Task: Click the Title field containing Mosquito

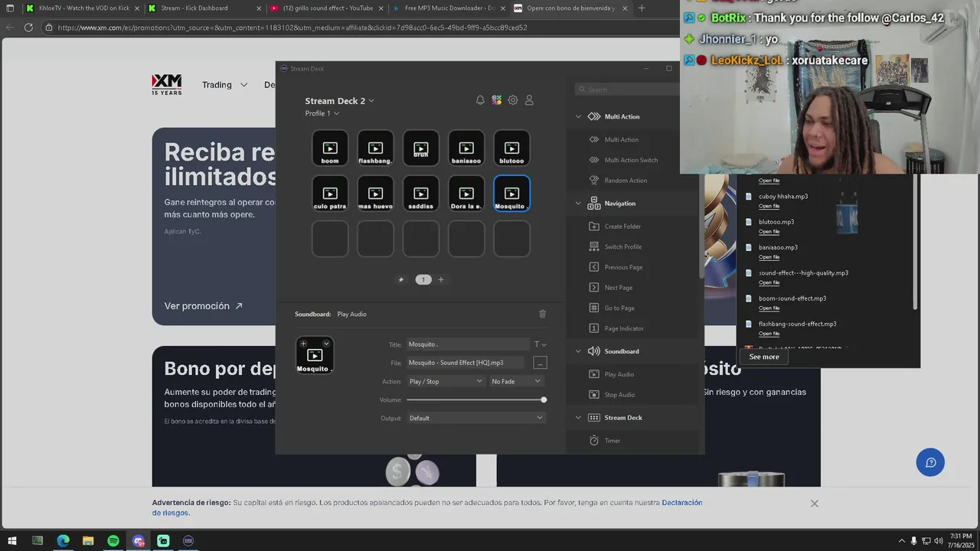Action: click(467, 344)
